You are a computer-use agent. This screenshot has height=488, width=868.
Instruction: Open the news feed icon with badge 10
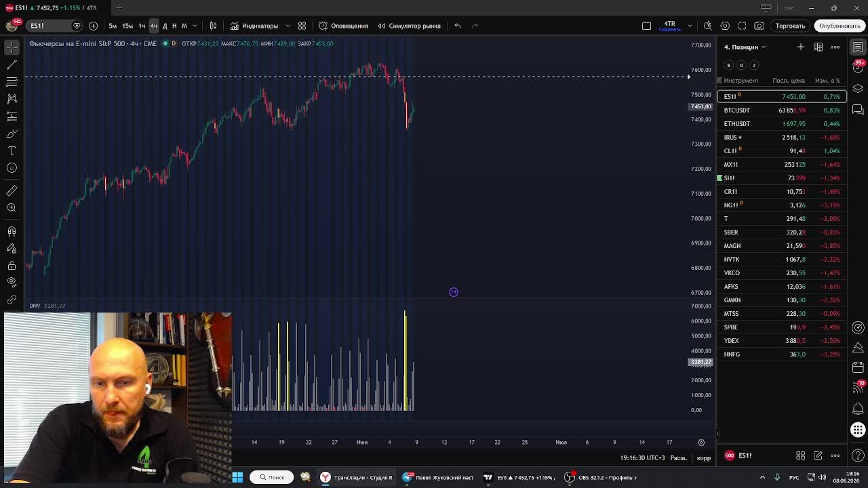(858, 388)
